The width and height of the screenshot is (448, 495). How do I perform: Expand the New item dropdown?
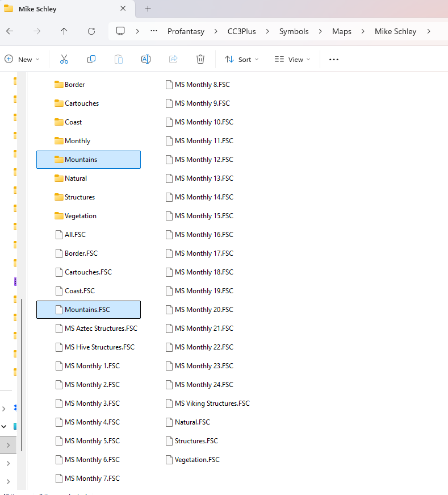click(x=22, y=60)
